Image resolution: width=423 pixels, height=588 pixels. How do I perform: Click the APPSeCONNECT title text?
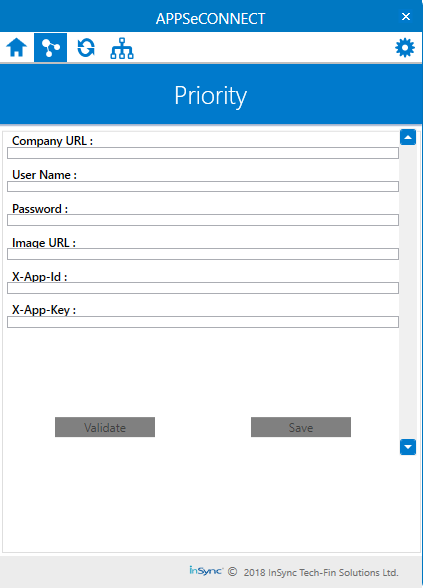click(210, 19)
